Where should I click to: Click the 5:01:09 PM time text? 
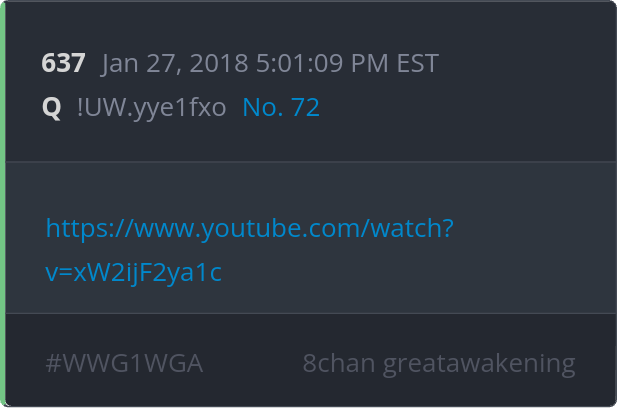322,63
